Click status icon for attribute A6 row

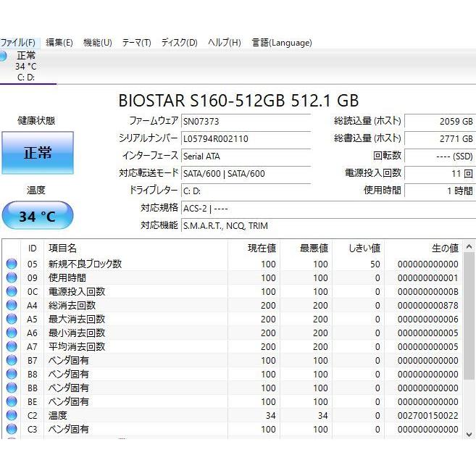point(12,333)
